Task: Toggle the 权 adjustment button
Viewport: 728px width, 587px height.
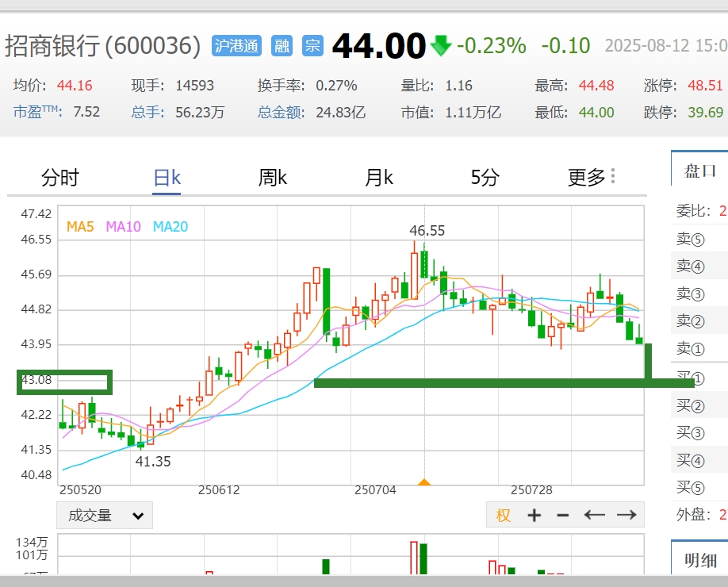Action: click(504, 515)
